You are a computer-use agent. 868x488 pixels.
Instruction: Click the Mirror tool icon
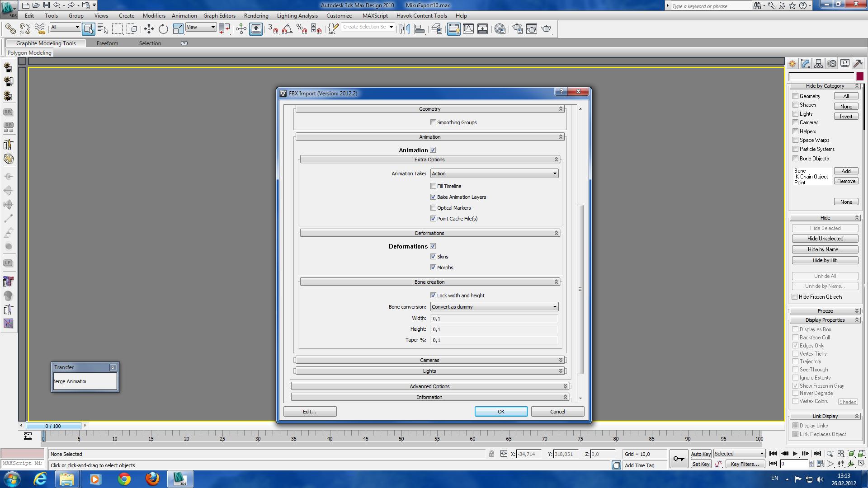pyautogui.click(x=405, y=29)
